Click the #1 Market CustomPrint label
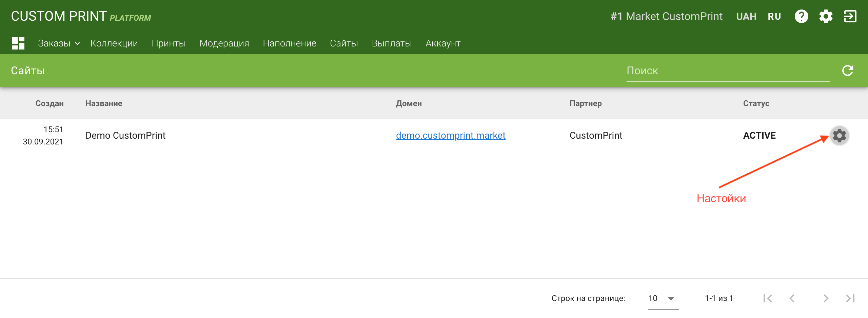Viewport: 868px width, 318px height. pyautogui.click(x=667, y=16)
